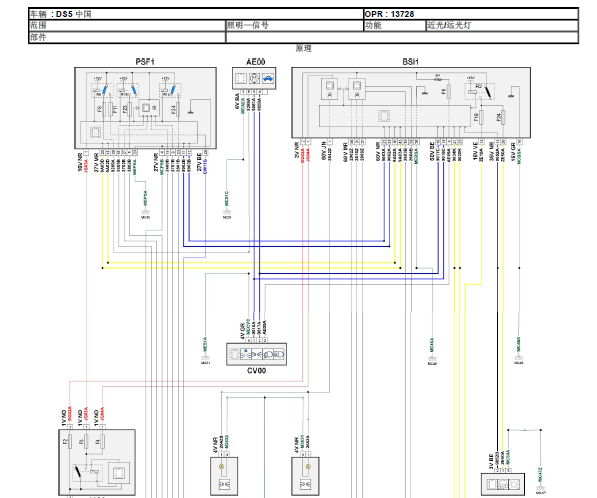The width and height of the screenshot is (597, 498).
Task: Click the 原理 heading text
Action: click(304, 48)
